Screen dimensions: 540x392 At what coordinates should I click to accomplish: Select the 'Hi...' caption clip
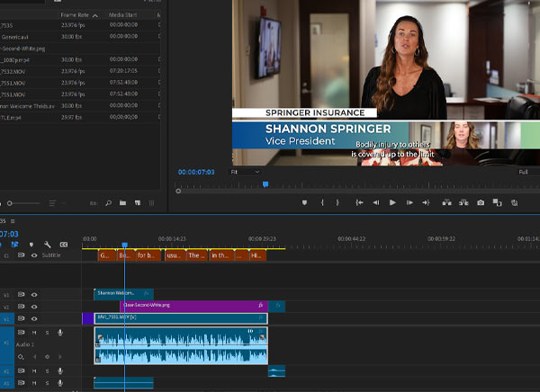pyautogui.click(x=257, y=255)
